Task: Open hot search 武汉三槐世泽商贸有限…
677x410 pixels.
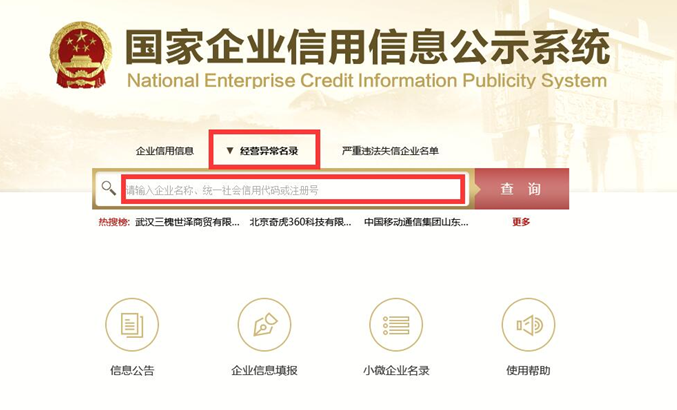Action: (187, 222)
